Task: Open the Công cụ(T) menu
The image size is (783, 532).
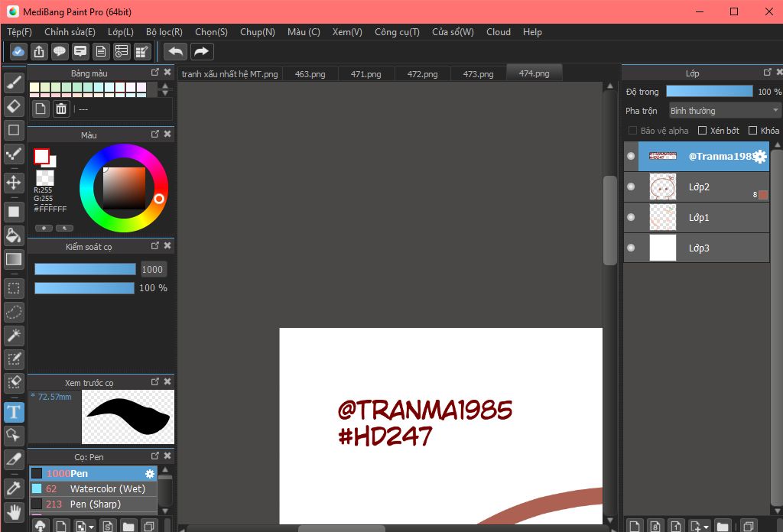Action: (397, 32)
